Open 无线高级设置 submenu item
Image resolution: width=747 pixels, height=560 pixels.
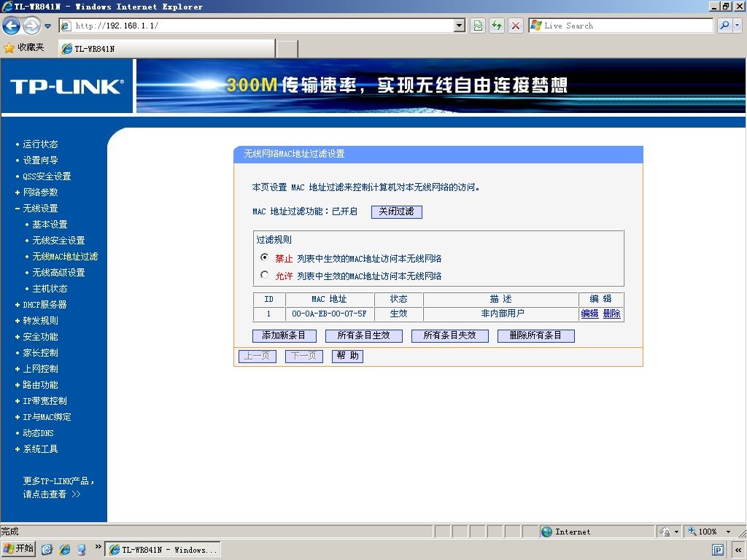(58, 273)
